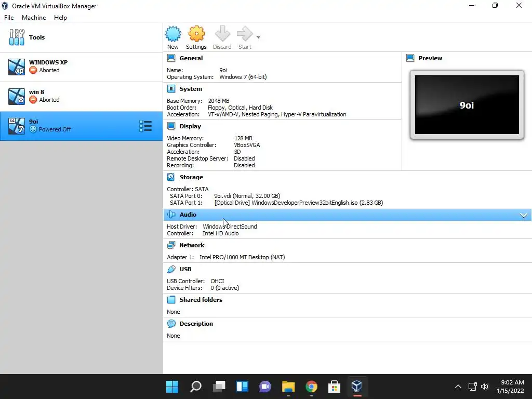The width and height of the screenshot is (532, 399).
Task: Open the System settings header link
Action: (x=191, y=89)
